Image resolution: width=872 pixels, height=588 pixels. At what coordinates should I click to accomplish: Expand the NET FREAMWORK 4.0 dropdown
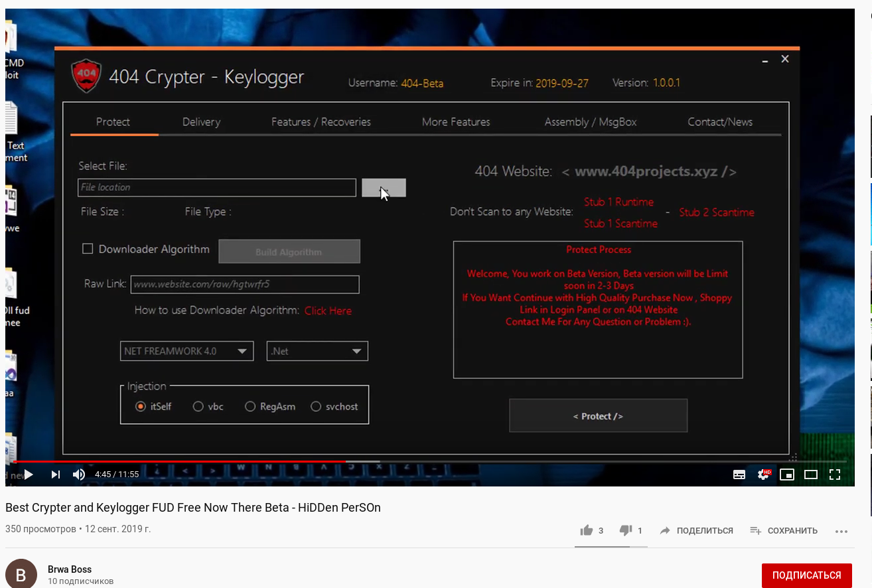(187, 351)
